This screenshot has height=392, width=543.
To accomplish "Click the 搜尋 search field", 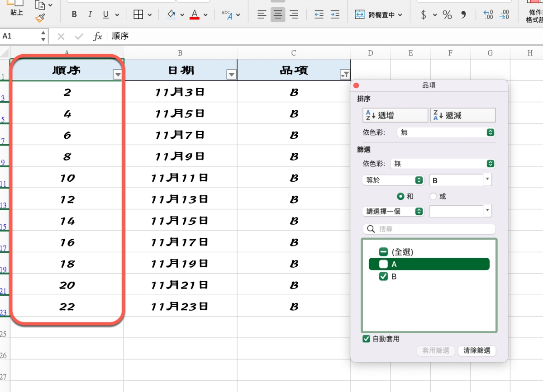I will point(429,229).
